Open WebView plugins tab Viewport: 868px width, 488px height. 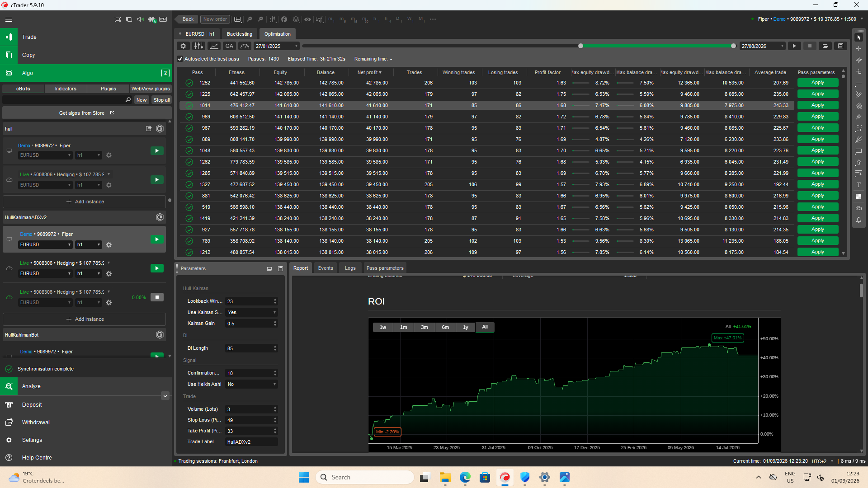tap(151, 89)
